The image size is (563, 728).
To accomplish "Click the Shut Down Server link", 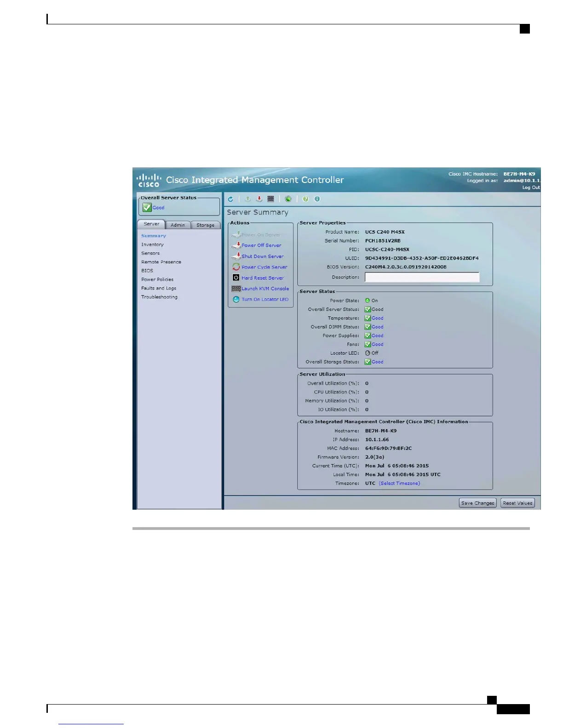I will (x=263, y=256).
